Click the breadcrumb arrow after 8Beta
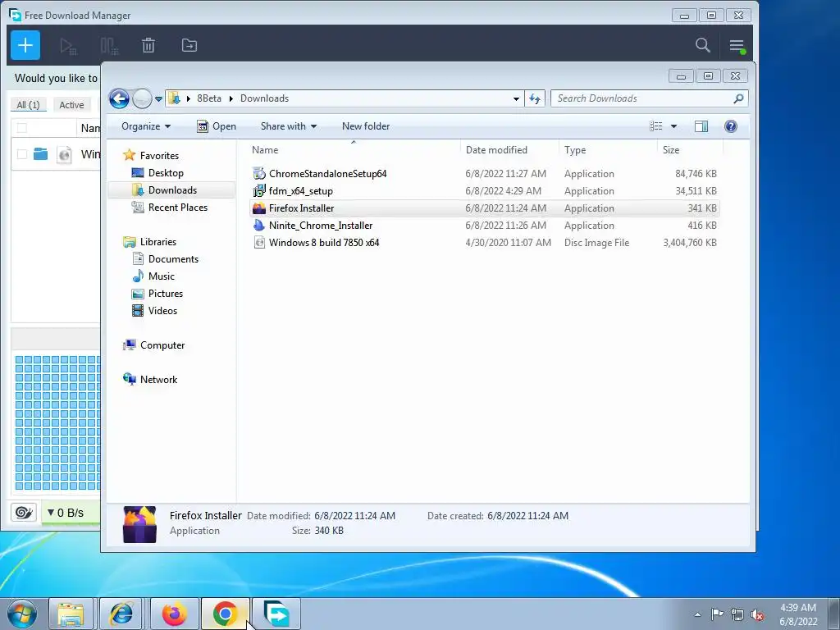 231,98
